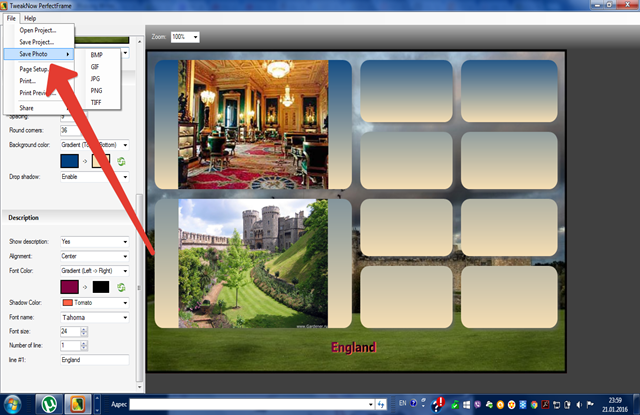This screenshot has width=640, height=415.
Task: Select PNG format in Save Photo submenu
Action: [97, 90]
